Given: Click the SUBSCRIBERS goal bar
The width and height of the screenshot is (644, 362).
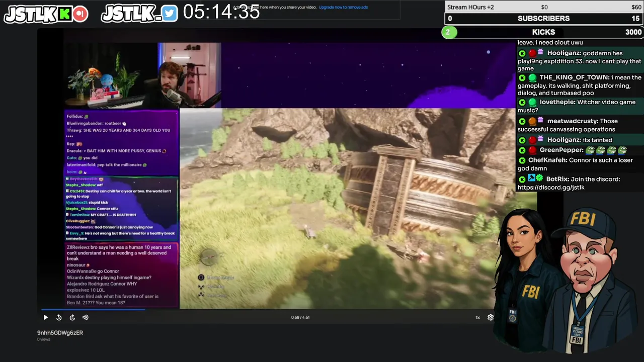Looking at the screenshot, I should click(544, 19).
